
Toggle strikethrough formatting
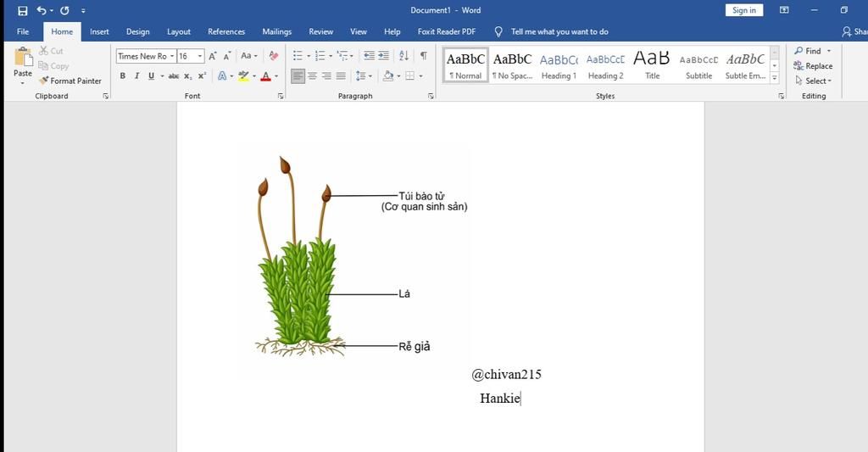[173, 75]
